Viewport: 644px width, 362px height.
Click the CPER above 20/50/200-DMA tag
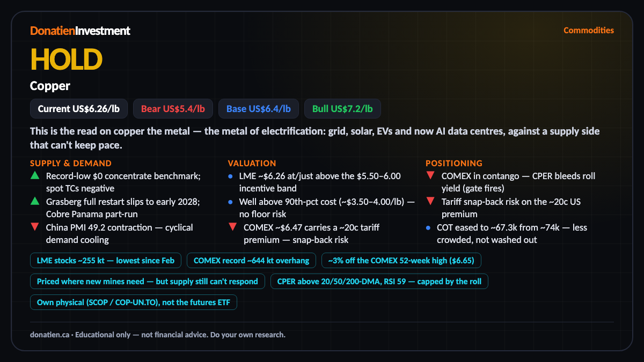point(379,281)
